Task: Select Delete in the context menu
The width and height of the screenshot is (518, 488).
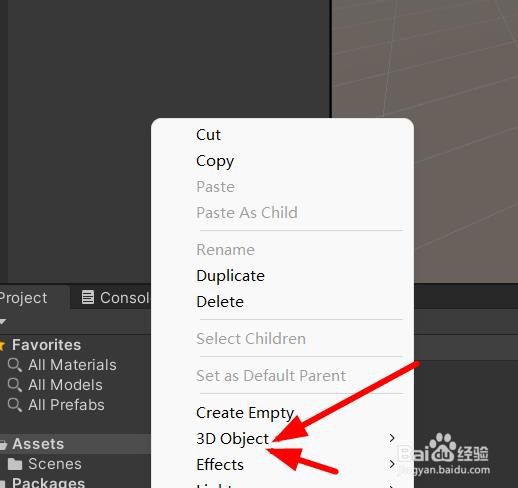Action: pyautogui.click(x=283, y=302)
